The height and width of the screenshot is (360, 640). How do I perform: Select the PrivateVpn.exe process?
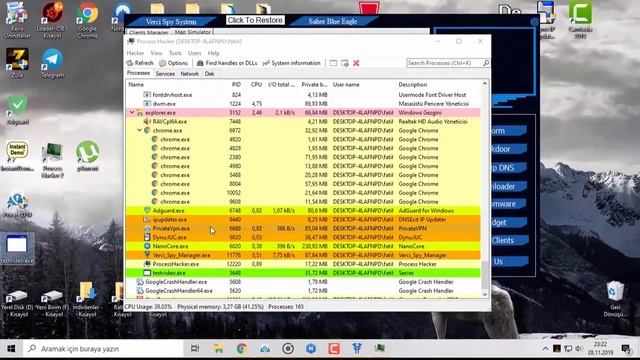coord(304,229)
